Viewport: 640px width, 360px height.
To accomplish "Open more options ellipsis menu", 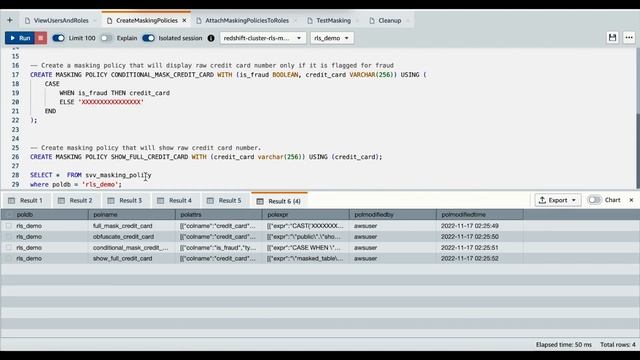I will point(629,38).
